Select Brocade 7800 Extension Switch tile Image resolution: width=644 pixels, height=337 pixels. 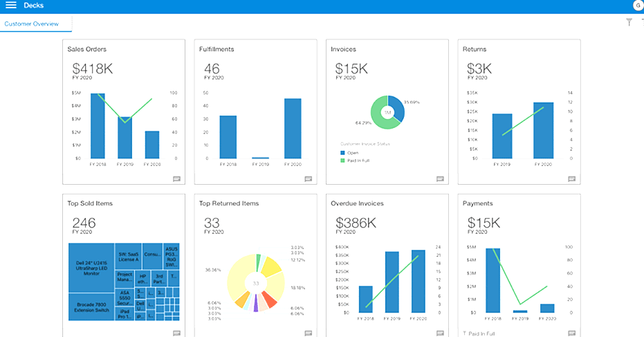(x=91, y=307)
